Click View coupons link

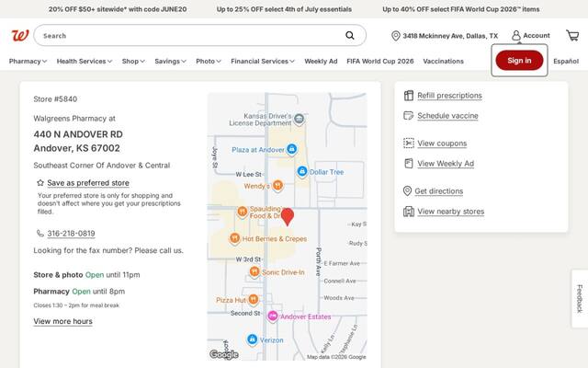(x=442, y=144)
